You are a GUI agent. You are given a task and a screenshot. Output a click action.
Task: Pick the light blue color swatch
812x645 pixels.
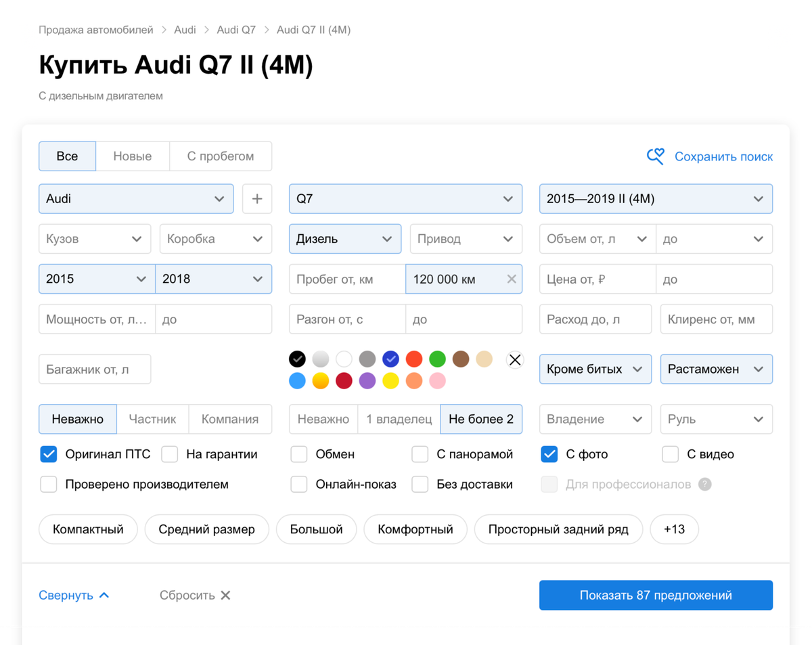coord(297,381)
